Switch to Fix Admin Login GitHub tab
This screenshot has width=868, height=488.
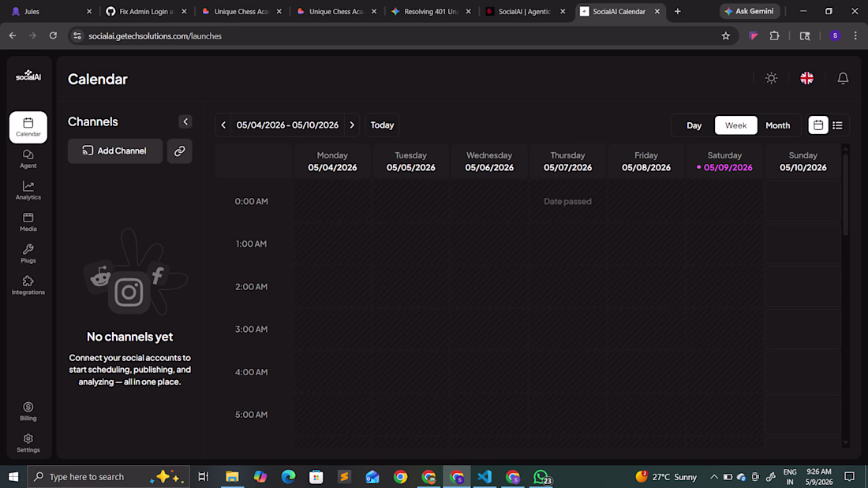pos(146,11)
